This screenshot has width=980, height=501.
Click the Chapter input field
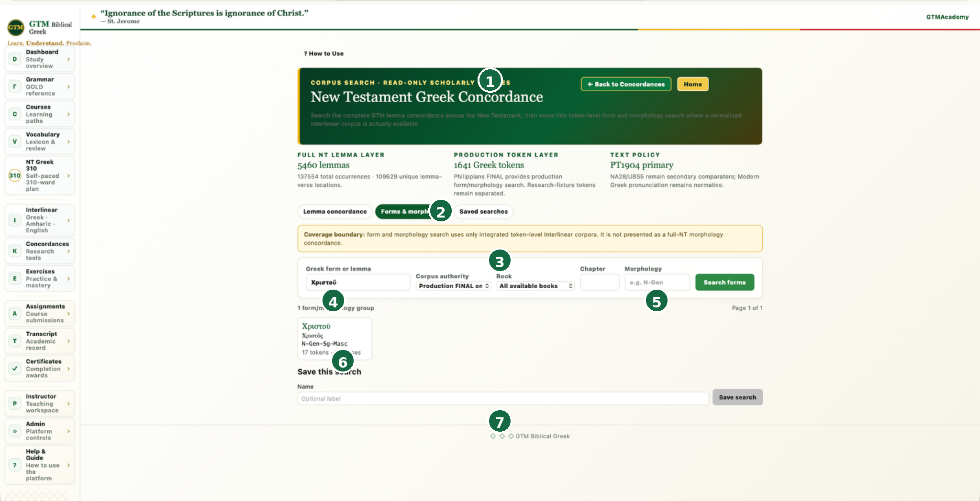coord(600,283)
